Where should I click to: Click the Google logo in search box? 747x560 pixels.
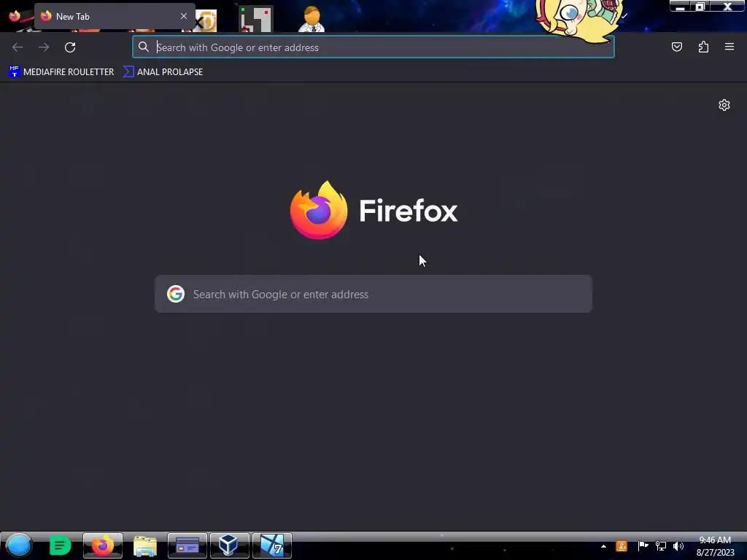tap(176, 294)
